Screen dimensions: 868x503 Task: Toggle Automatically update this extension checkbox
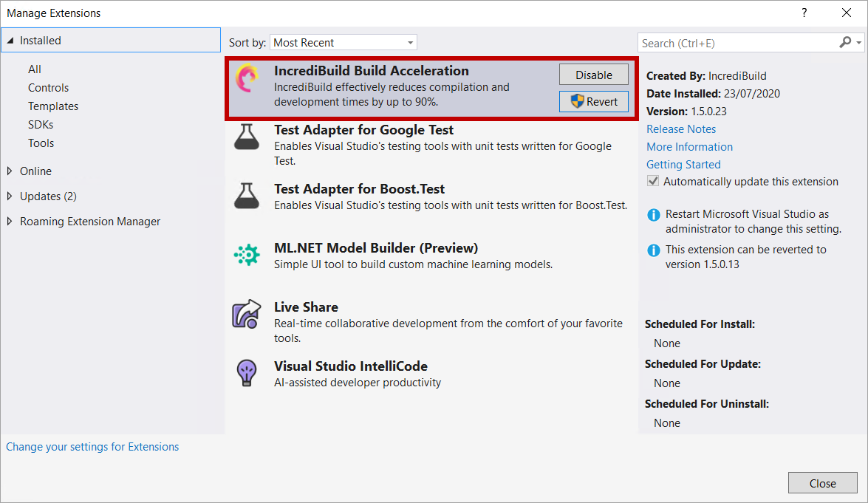[653, 182]
